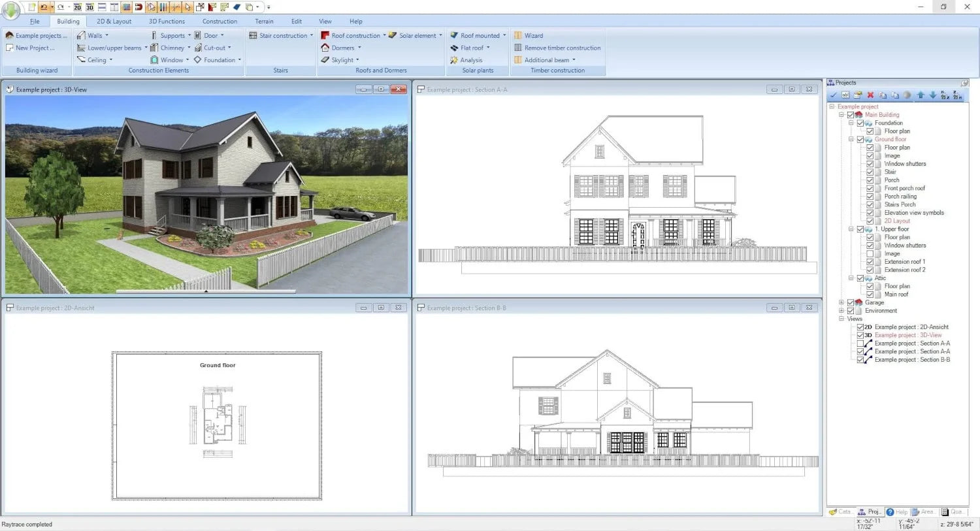Viewport: 980px width, 531px height.
Task: Toggle the Section B-B view checkbox
Action: [x=860, y=360]
